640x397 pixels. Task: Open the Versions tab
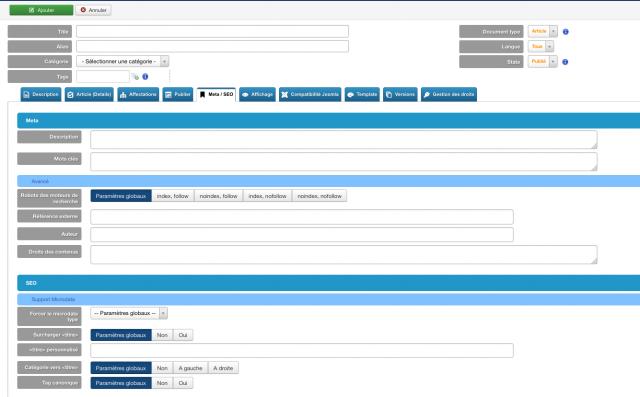click(400, 94)
